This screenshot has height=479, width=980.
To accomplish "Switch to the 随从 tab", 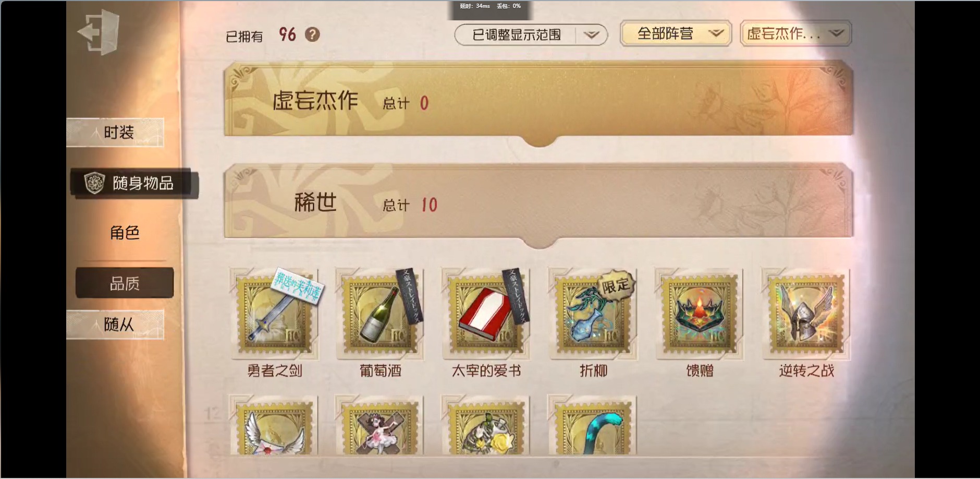I will point(116,325).
